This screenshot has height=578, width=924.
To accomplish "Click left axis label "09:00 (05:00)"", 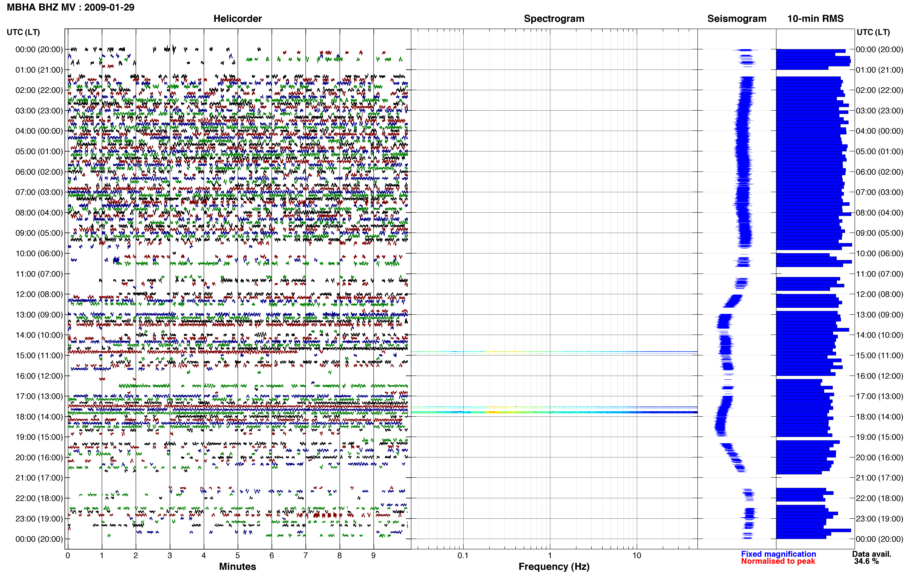I will (x=39, y=233).
